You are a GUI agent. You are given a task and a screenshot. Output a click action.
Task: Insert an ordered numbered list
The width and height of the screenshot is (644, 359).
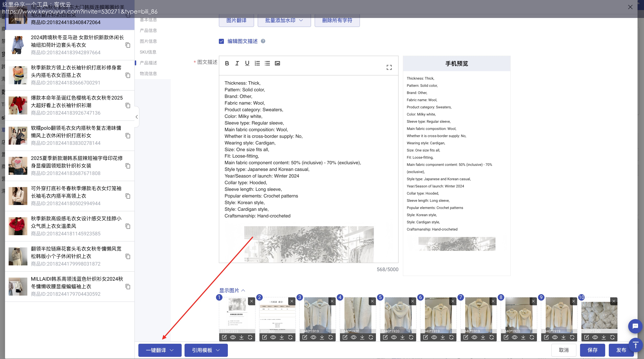[257, 63]
